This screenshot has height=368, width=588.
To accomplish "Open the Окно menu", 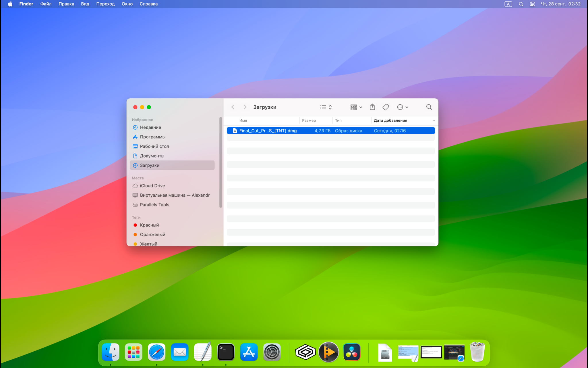I will click(x=127, y=4).
